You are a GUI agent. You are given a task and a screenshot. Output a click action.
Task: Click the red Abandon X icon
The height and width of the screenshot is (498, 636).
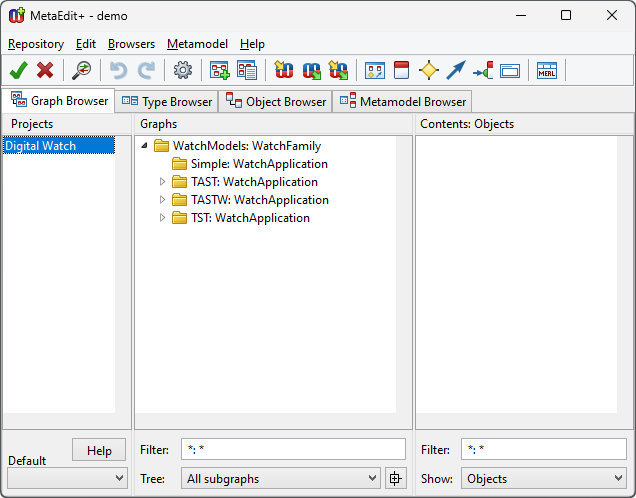tap(45, 70)
